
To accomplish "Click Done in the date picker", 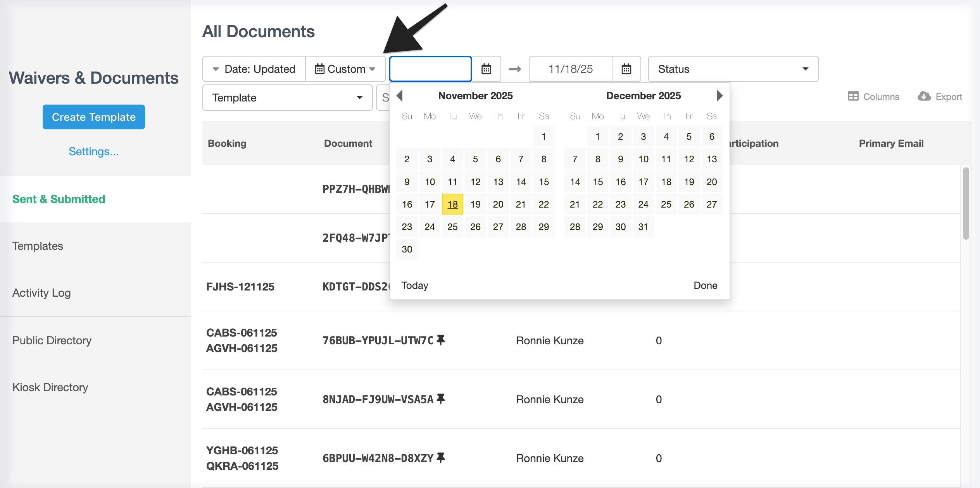I will point(706,285).
